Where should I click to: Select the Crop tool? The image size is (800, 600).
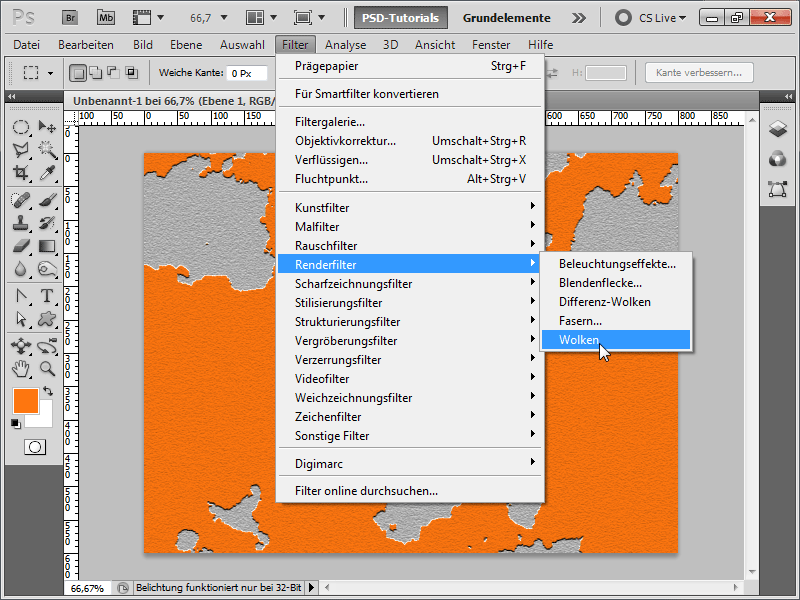point(20,172)
